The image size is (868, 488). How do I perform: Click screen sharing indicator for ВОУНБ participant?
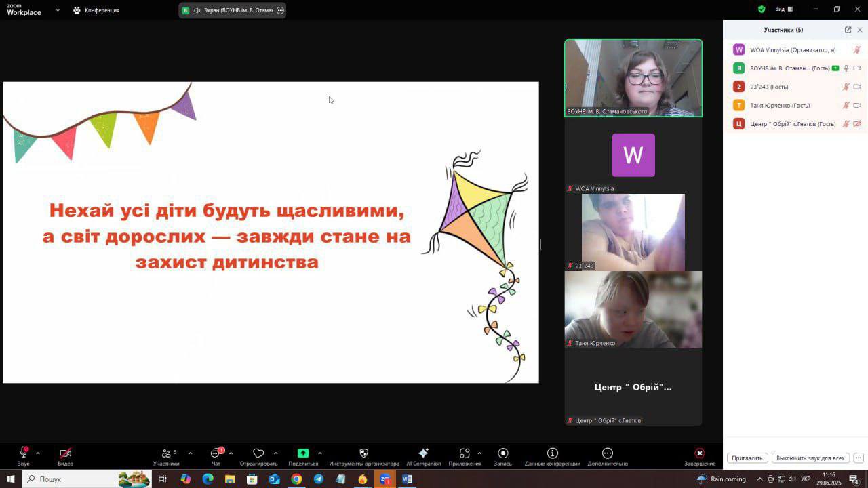point(835,68)
